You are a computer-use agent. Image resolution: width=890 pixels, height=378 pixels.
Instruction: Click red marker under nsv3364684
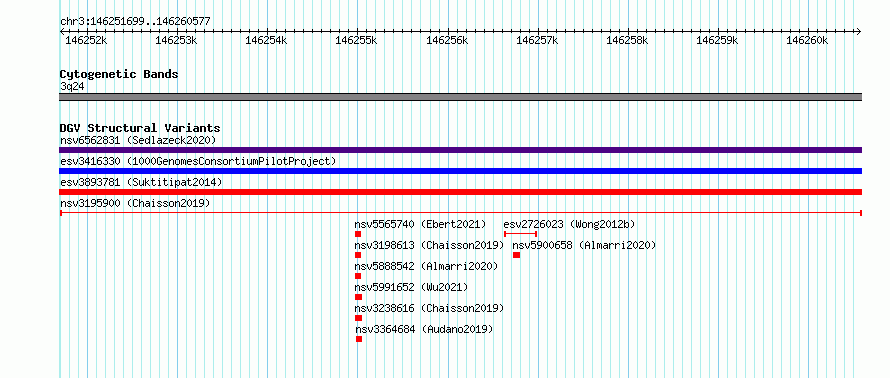(359, 339)
